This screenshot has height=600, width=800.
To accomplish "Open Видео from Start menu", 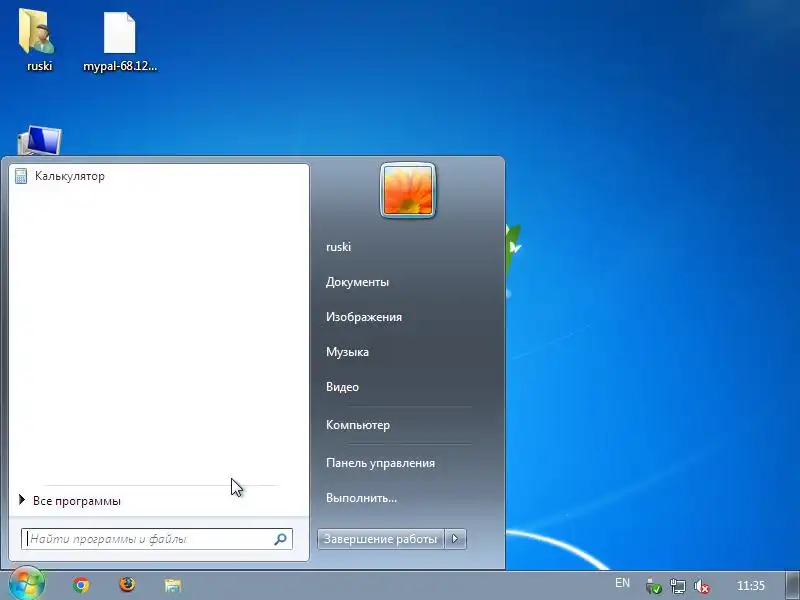I will (x=342, y=387).
